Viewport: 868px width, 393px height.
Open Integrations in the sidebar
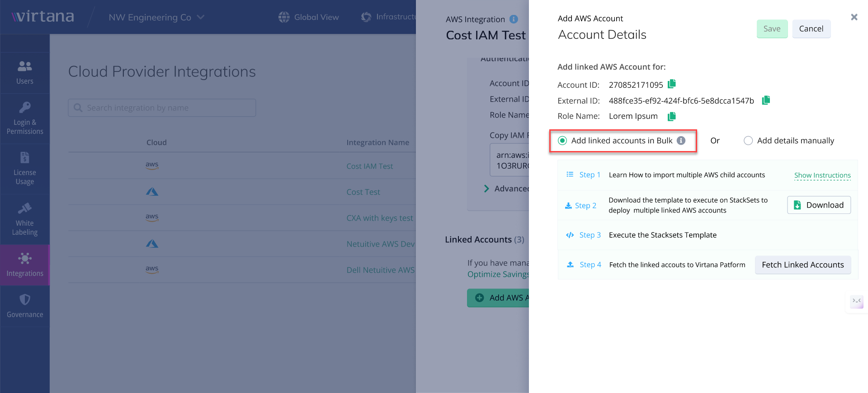click(25, 265)
